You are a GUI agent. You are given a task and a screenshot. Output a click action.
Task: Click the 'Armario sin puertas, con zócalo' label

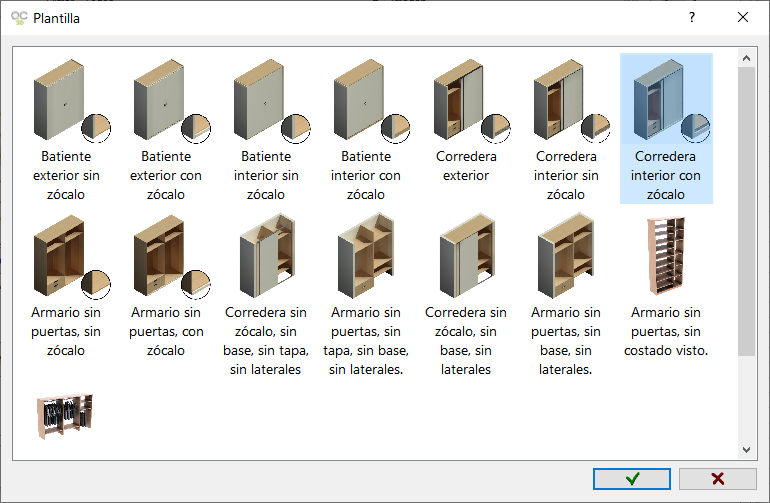coord(166,332)
